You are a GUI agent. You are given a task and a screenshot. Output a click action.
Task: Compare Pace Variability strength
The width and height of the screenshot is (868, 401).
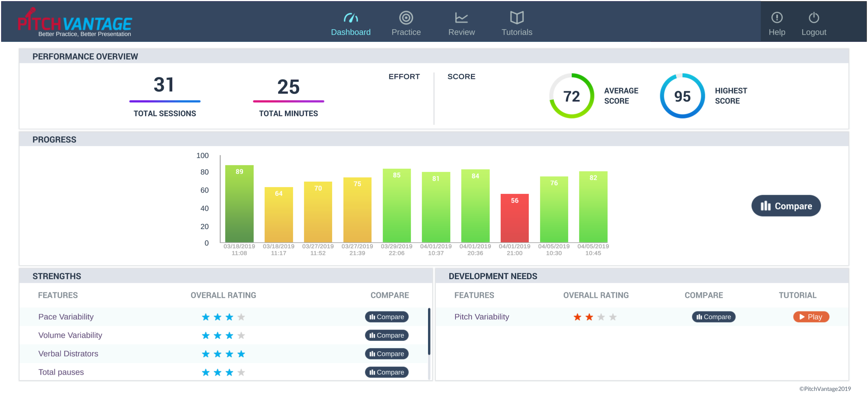tap(386, 317)
